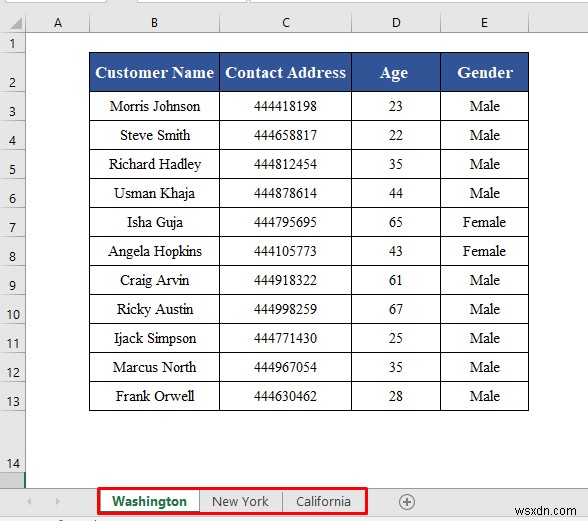Viewport: 588px width, 521px height.
Task: Click Ricky Austin's age cell 67
Action: point(396,309)
